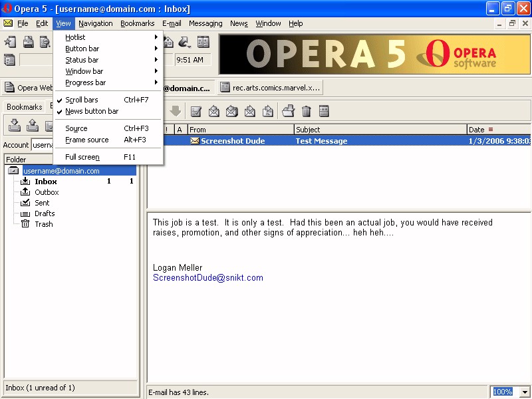Click the envelope icon beside Screenshot Dude
Image resolution: width=532 pixels, height=399 pixels.
click(195, 141)
